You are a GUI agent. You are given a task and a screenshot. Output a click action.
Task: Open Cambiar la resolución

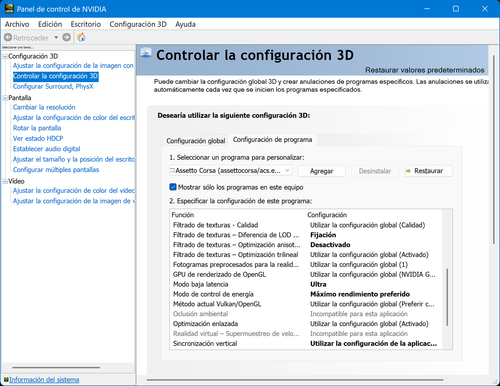(x=44, y=107)
